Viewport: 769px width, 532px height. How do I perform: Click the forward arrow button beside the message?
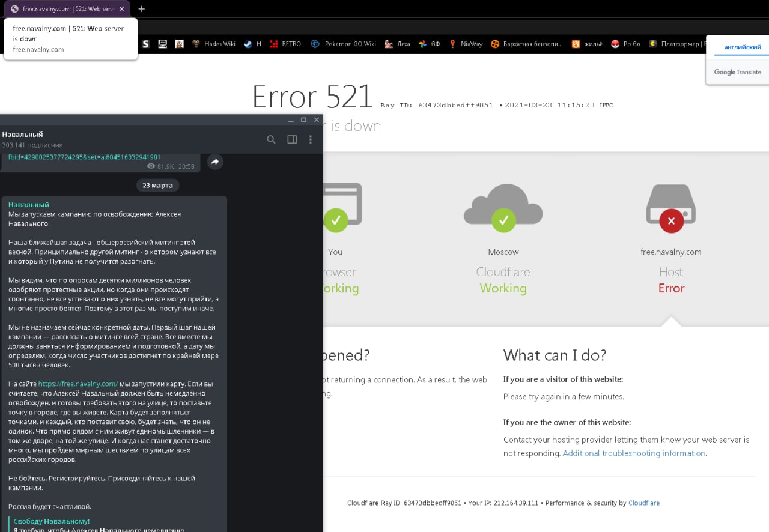[x=215, y=162]
